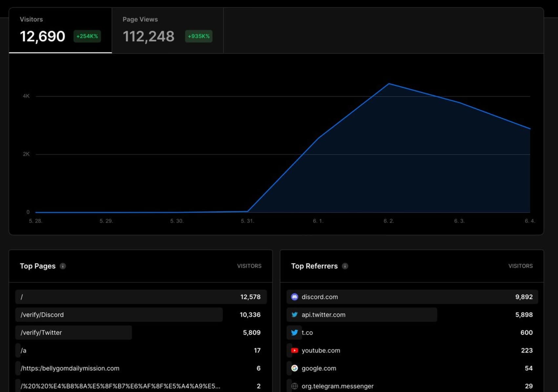
Task: Open the Top Referrers info icon
Action: tap(345, 266)
